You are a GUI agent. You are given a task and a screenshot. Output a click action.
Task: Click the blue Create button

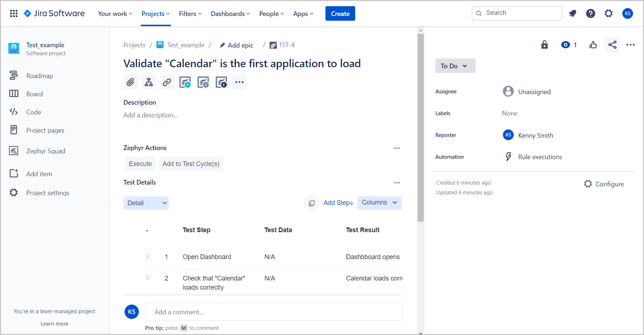pos(340,13)
